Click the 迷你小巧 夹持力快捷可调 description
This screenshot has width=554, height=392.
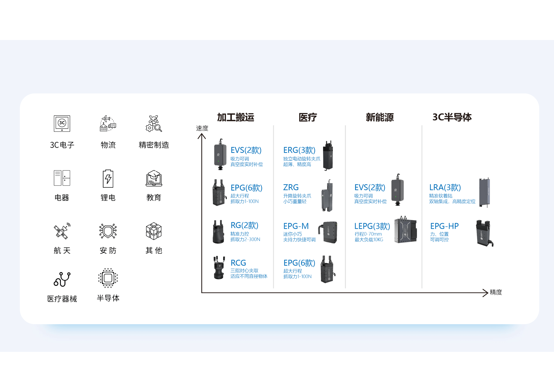tap(299, 237)
